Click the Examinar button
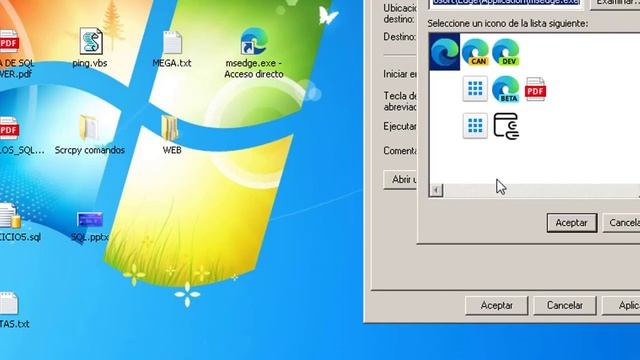Viewport: 640px width, 360px height. point(615,3)
